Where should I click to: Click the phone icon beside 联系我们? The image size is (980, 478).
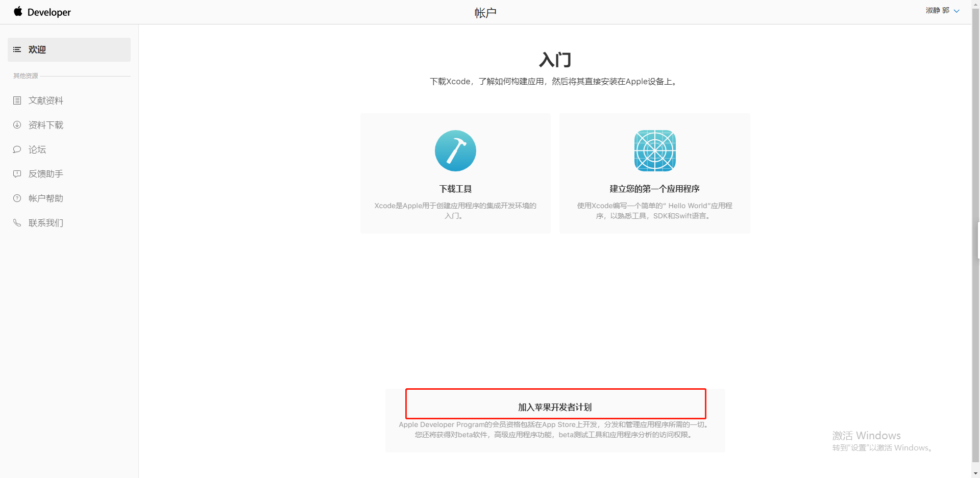click(17, 223)
